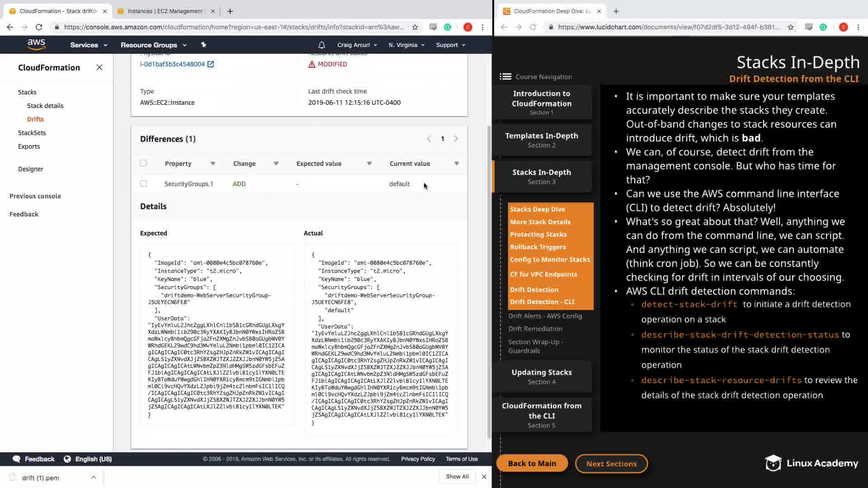Close the CloudFormation sidebar panel
This screenshot has width=868, height=488.
point(99,67)
